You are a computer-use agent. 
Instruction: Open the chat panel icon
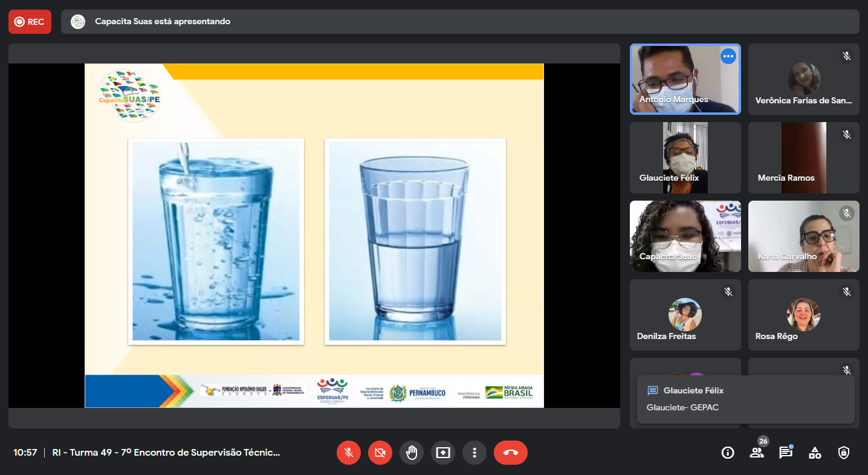[x=786, y=453]
